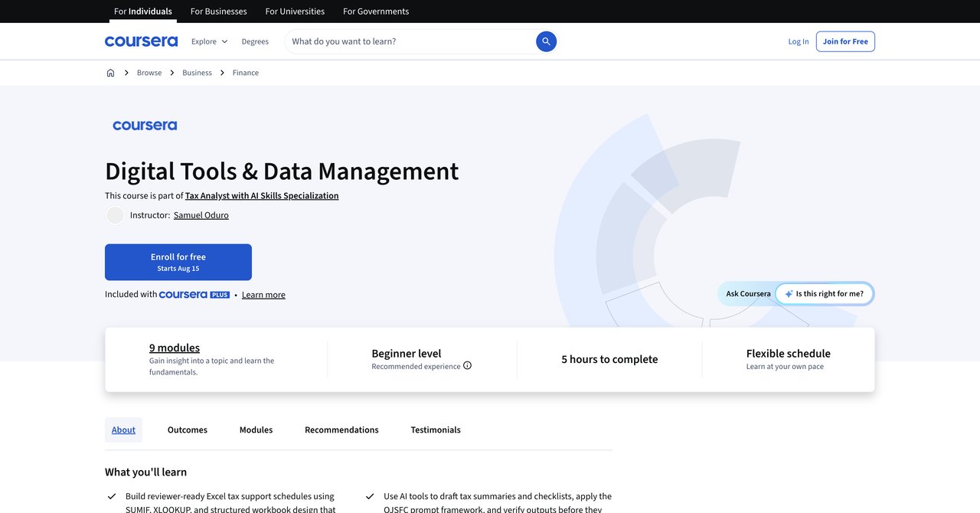Open instructor Samuel Oduro profile link

[x=201, y=215]
